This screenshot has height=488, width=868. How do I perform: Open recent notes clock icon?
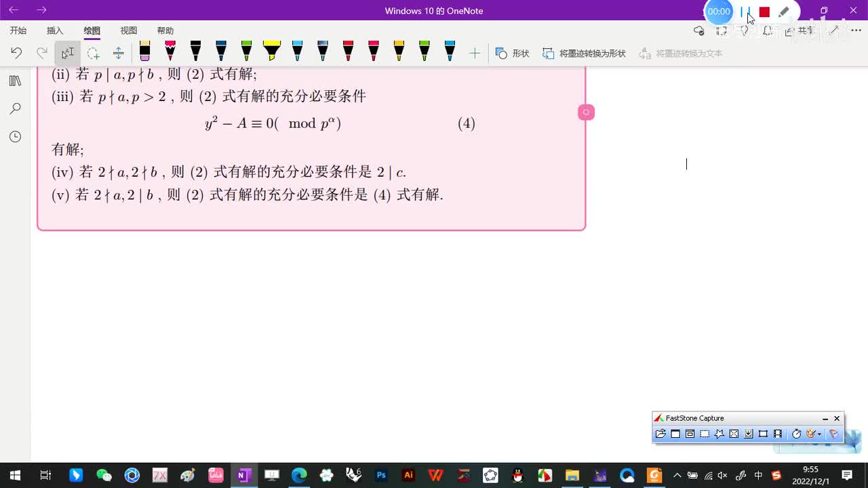point(15,136)
